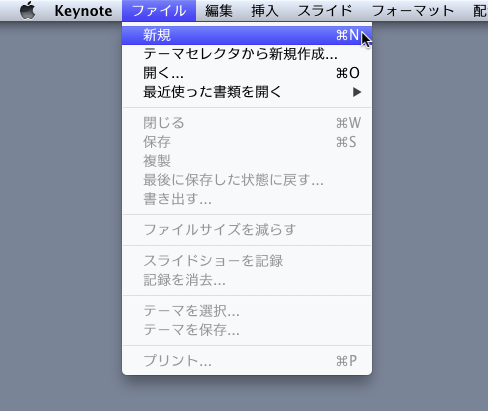Choose 開く… to open a file
Viewport: 488px width, 411px height.
(x=247, y=73)
